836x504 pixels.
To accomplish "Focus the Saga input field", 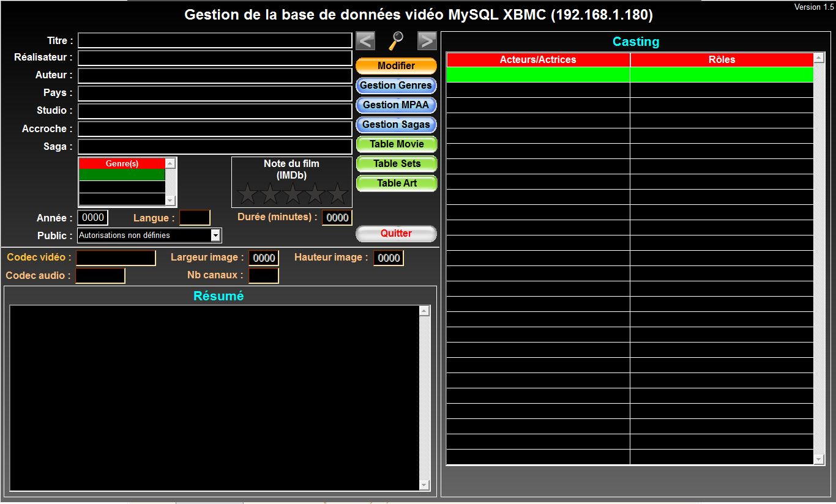I will (215, 147).
